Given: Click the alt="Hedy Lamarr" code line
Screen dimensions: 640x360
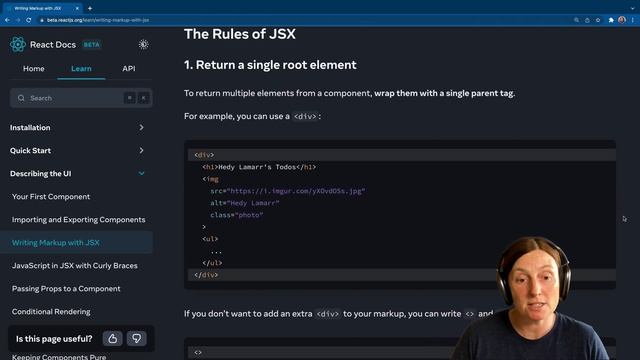Looking at the screenshot, I should coord(244,203).
